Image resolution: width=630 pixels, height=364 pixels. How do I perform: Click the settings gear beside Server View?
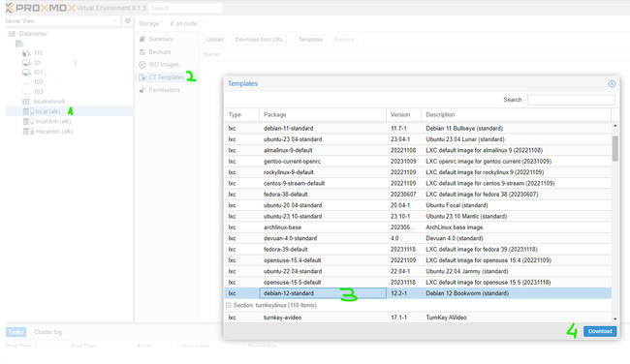(127, 21)
